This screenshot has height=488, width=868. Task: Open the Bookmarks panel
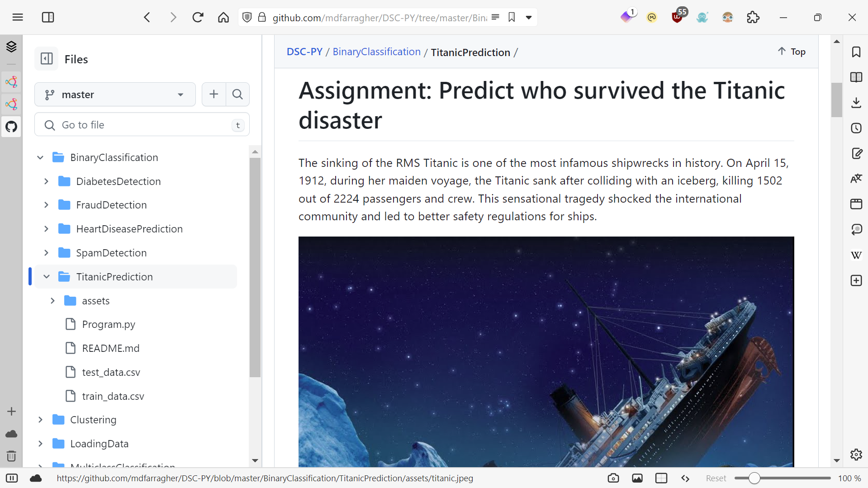point(856,52)
